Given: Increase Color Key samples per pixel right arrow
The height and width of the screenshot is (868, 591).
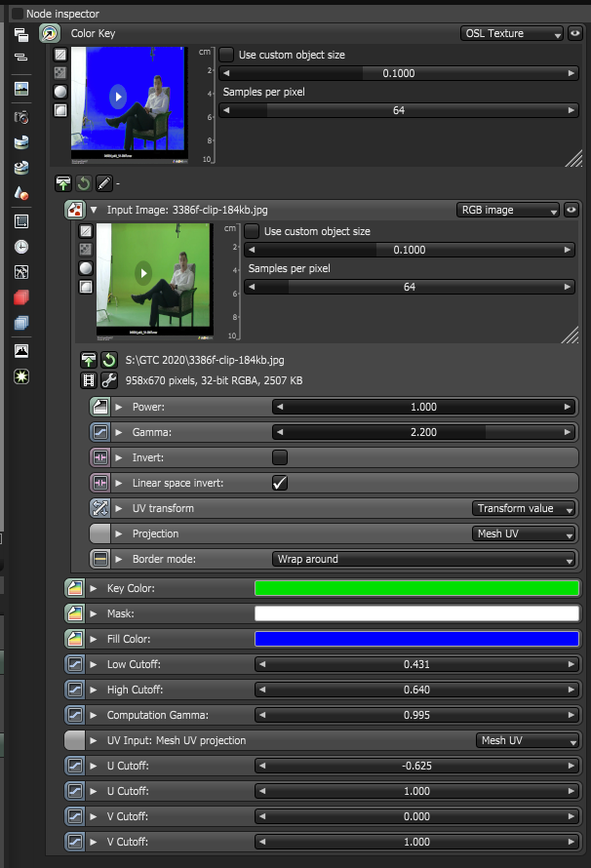Looking at the screenshot, I should [571, 110].
